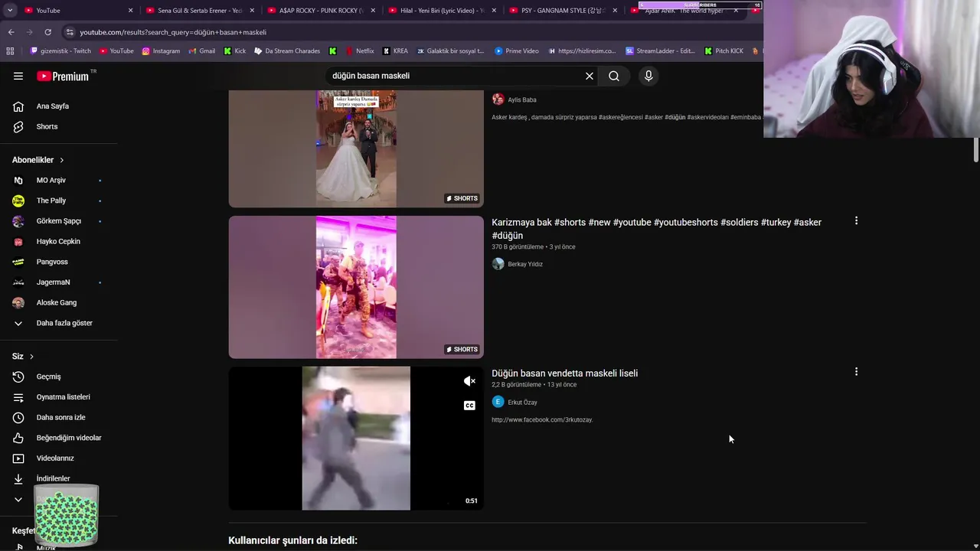Image resolution: width=980 pixels, height=551 pixels.
Task: Open Aylis Baba channel link
Action: point(522,99)
